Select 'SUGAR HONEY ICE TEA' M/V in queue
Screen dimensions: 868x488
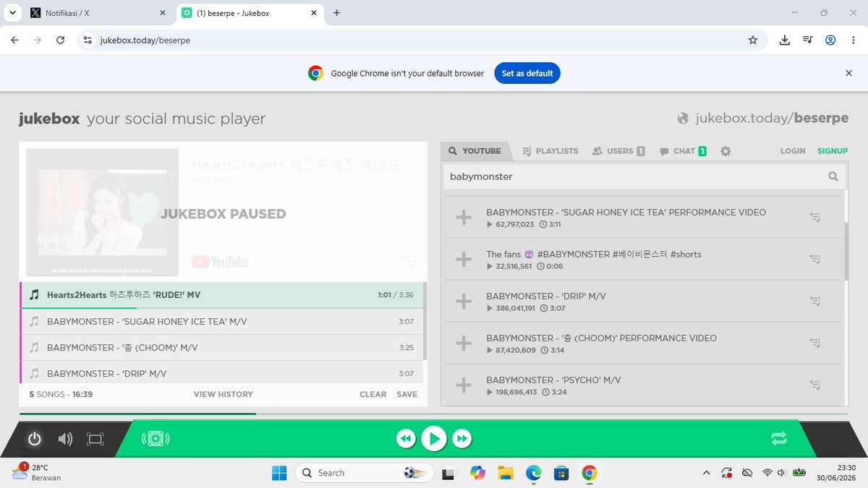[222, 322]
